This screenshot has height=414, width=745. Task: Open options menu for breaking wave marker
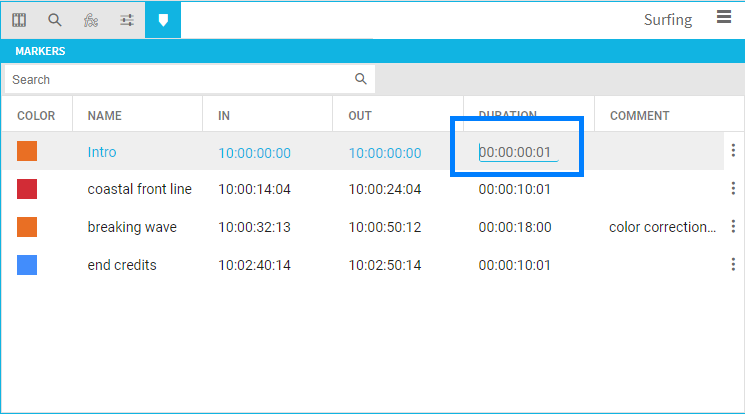(733, 227)
